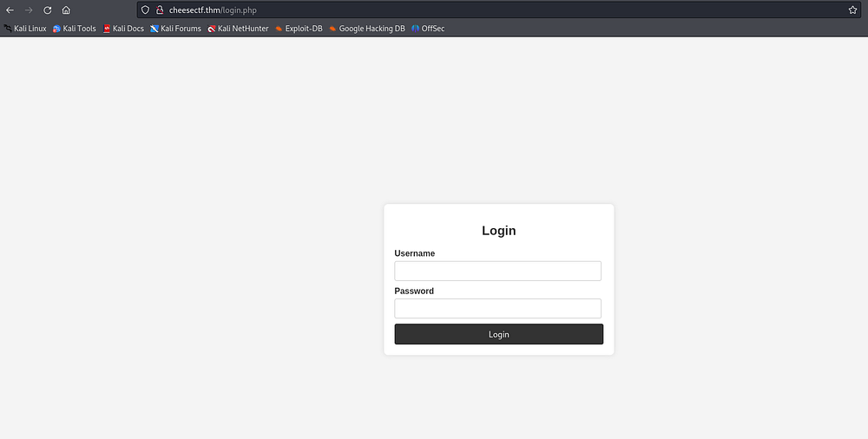Focus the Password input field
This screenshot has height=439, width=868.
[x=497, y=308]
